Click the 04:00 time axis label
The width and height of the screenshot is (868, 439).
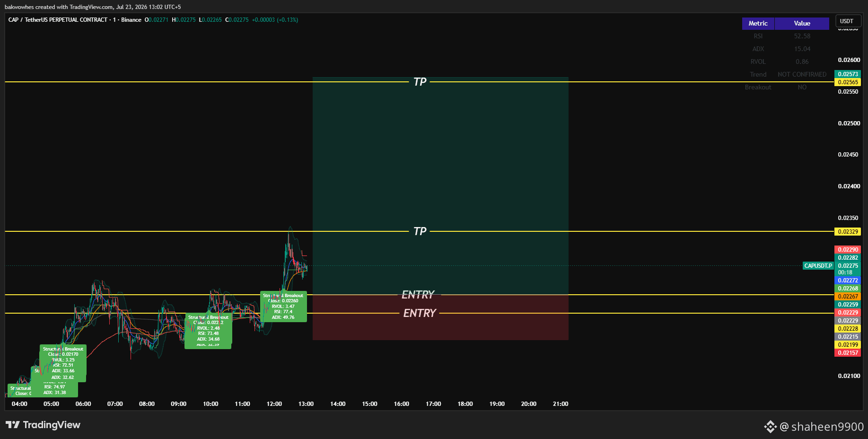(19, 404)
